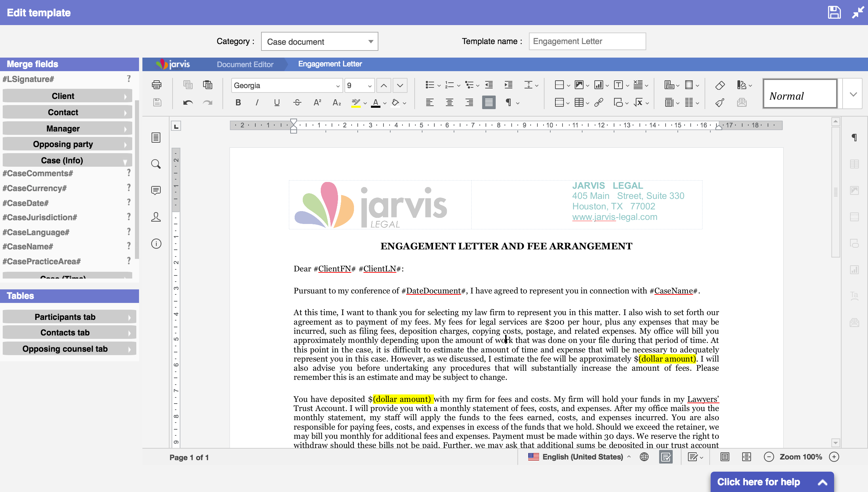Insert an equation using the square root icon
Image resolution: width=868 pixels, height=492 pixels.
click(x=638, y=102)
